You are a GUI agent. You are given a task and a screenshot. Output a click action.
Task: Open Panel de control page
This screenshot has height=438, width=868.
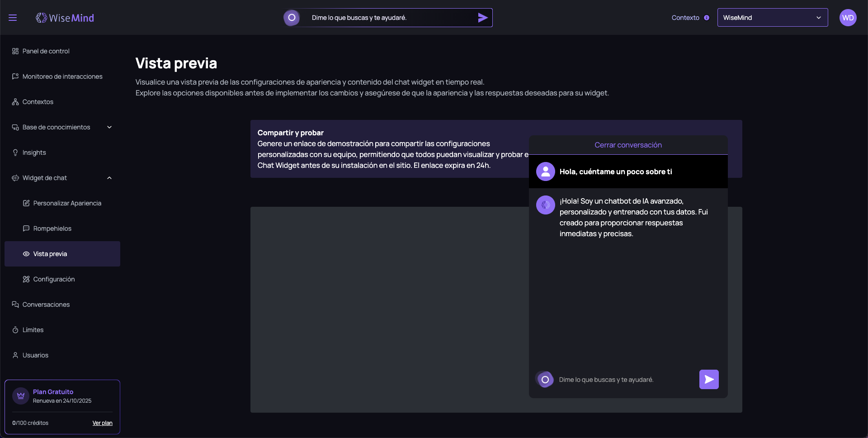point(46,51)
